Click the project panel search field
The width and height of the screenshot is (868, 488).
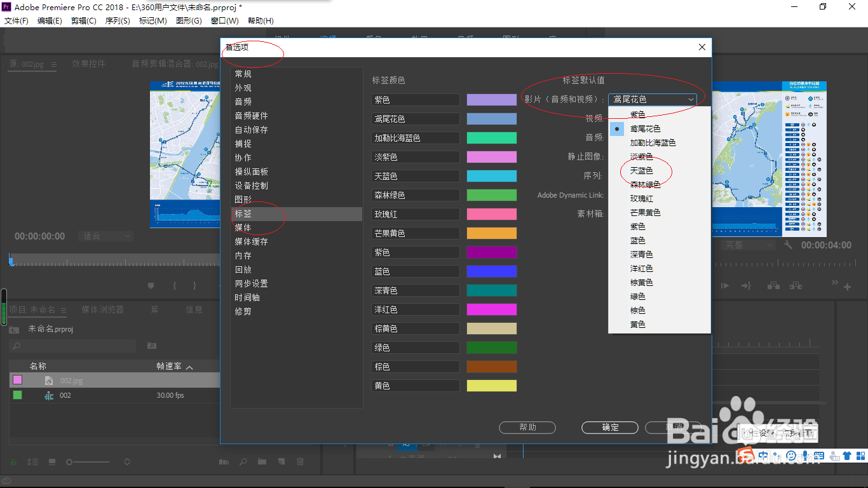click(x=72, y=346)
